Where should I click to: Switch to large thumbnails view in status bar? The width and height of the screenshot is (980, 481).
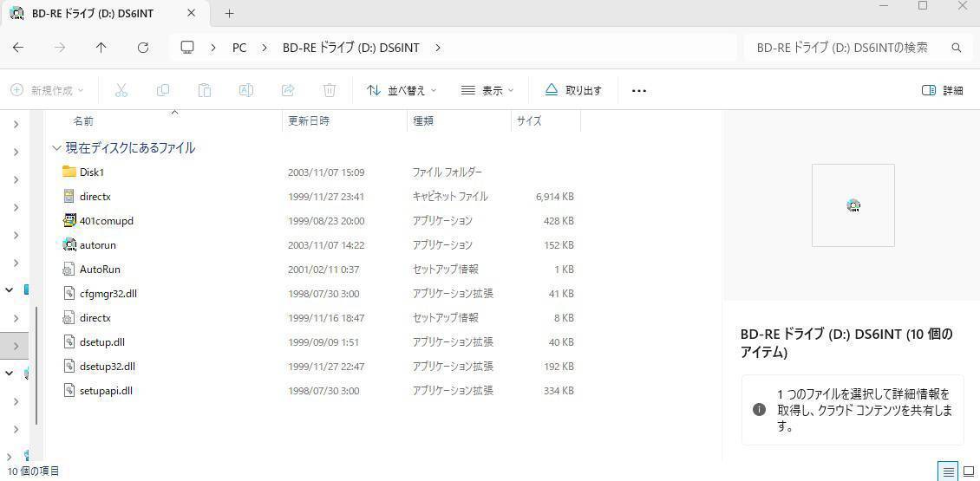tap(969, 471)
